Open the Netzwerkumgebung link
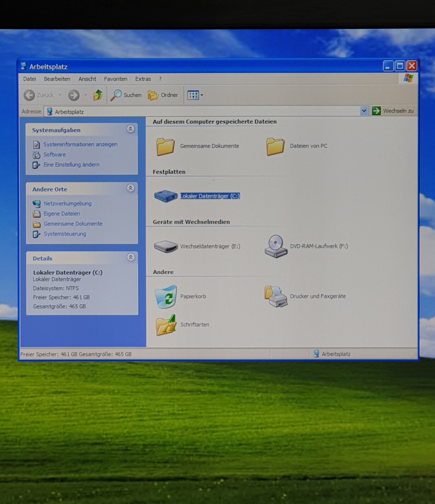 point(67,203)
